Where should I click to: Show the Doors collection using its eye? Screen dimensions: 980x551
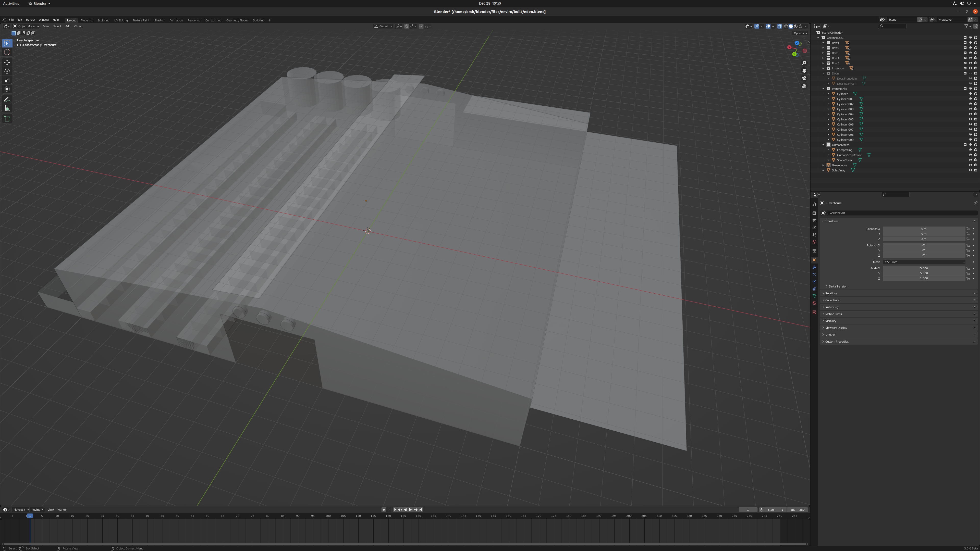(970, 73)
